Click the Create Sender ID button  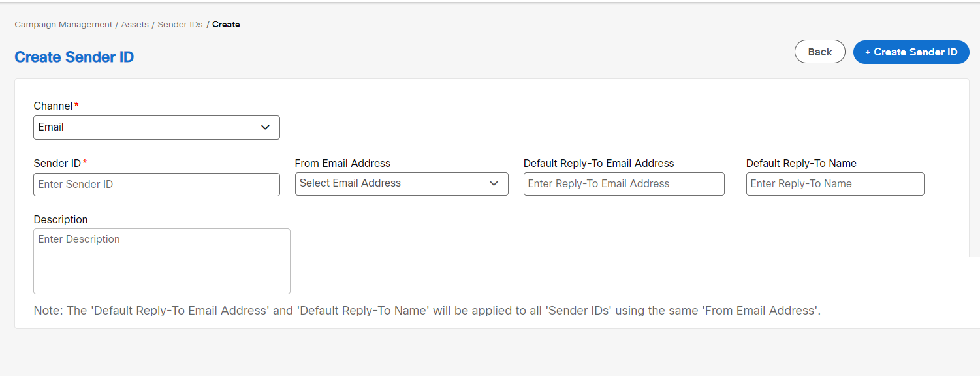911,52
